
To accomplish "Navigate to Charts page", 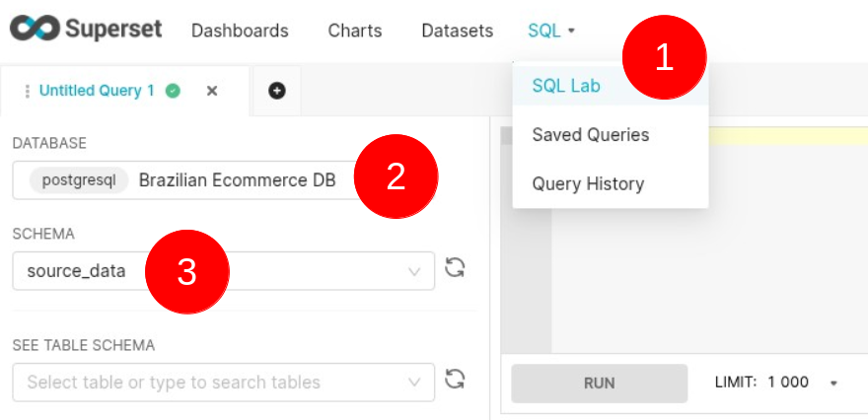I will pyautogui.click(x=354, y=31).
